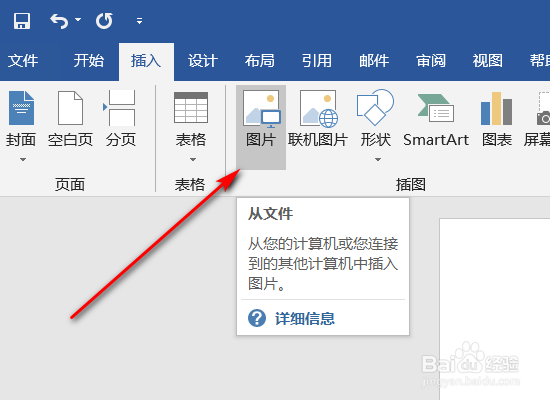Switch to the 开始 (Home) tab
Image resolution: width=550 pixels, height=400 pixels.
pyautogui.click(x=88, y=61)
